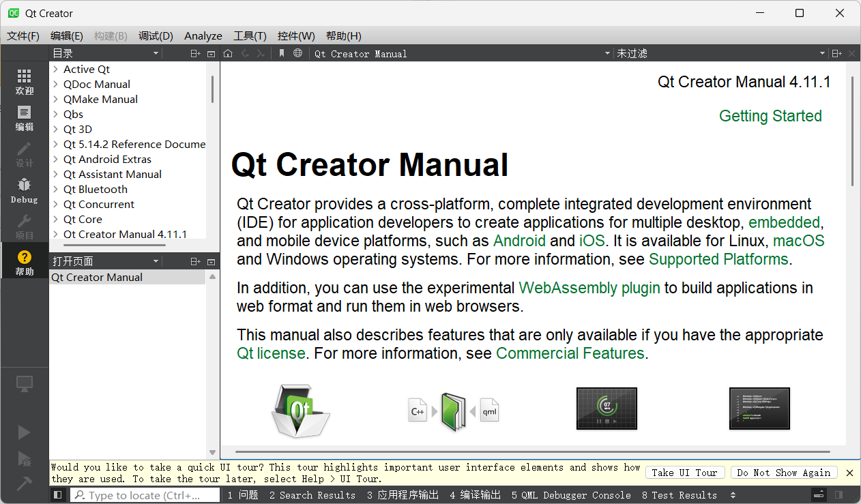Viewport: 861px width, 504px height.
Task: Open the 2 Search Results pane
Action: (x=312, y=495)
